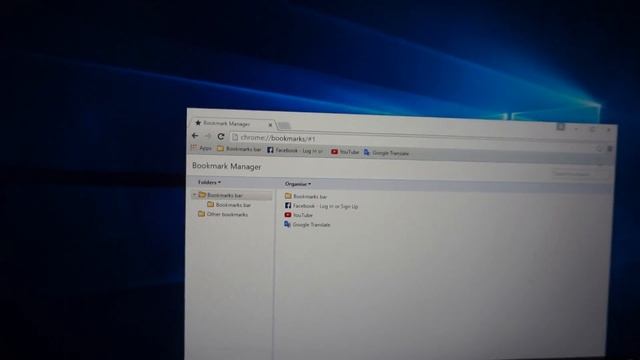Reload the page with the refresh icon

(x=221, y=137)
